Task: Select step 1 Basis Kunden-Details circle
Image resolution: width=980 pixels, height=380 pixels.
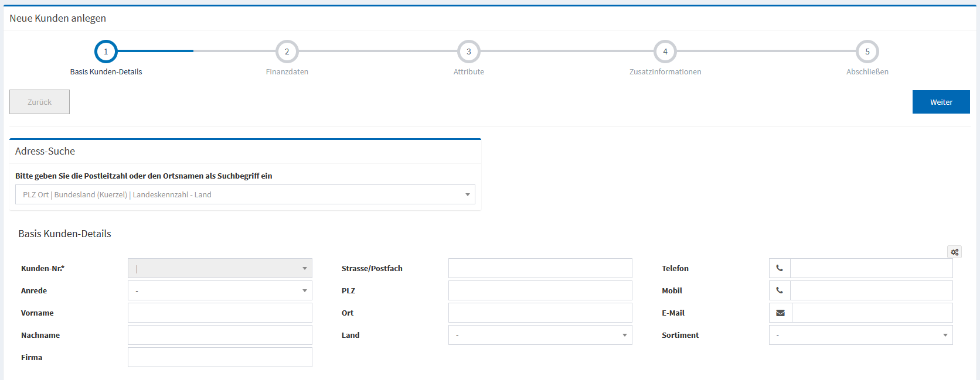Action: [x=106, y=52]
